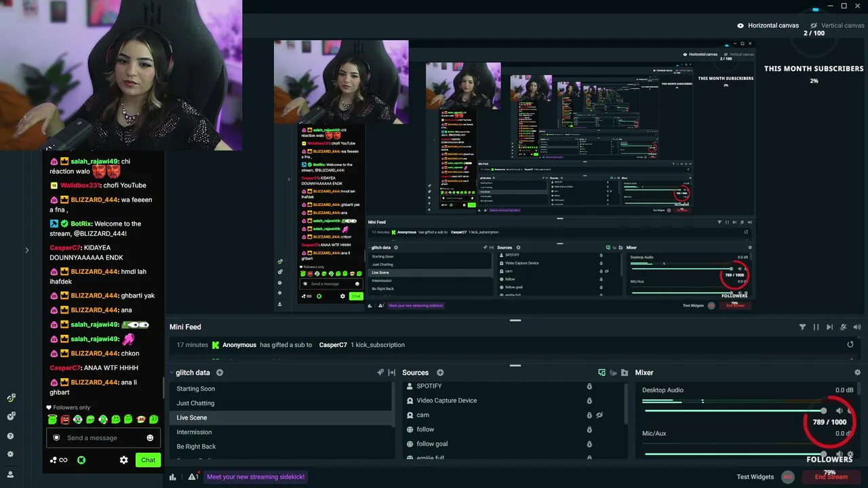This screenshot has width=868, height=488.
Task: Click the green dual output icon in Sources header
Action: (601, 373)
